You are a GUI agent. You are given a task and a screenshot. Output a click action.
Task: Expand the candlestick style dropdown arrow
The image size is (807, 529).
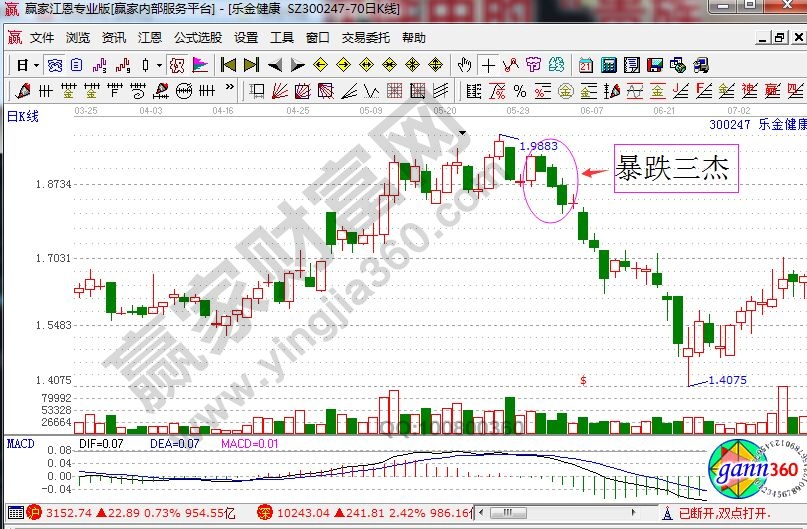tap(159, 65)
